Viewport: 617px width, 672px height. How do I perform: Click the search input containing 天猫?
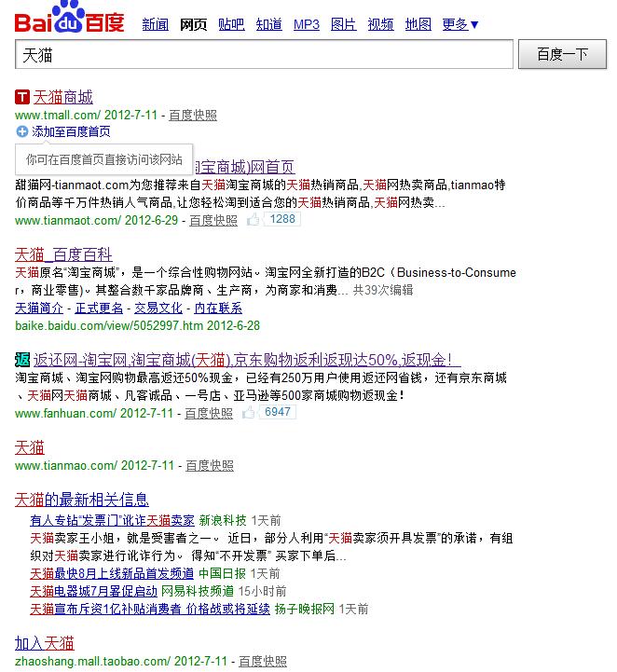(264, 55)
